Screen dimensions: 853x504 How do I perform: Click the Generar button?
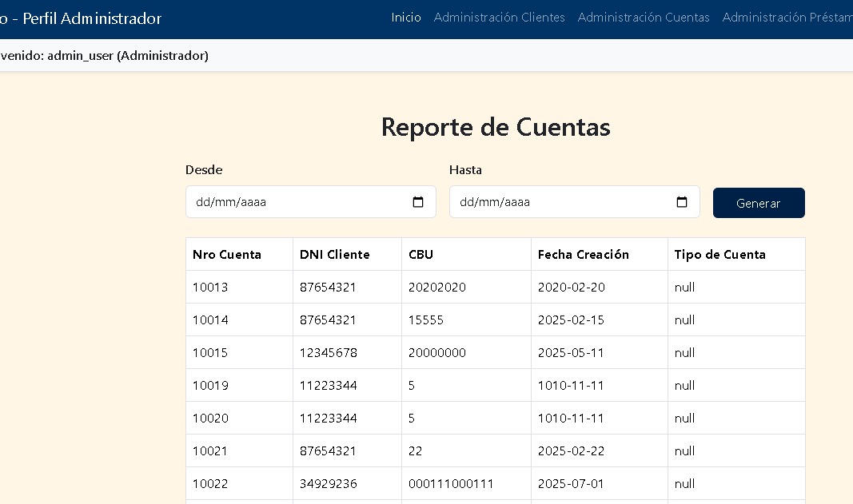tap(758, 203)
